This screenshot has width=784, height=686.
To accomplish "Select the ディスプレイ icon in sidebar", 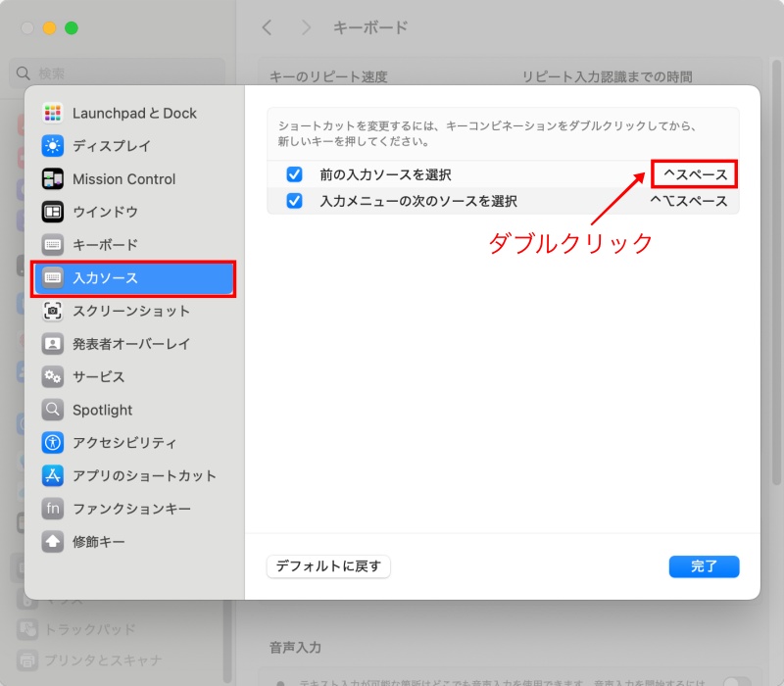I will point(53,146).
